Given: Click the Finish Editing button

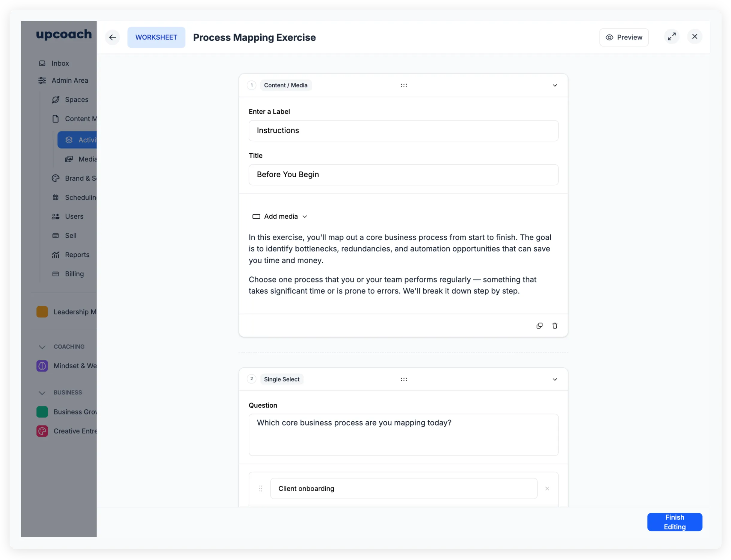Looking at the screenshot, I should [674, 522].
